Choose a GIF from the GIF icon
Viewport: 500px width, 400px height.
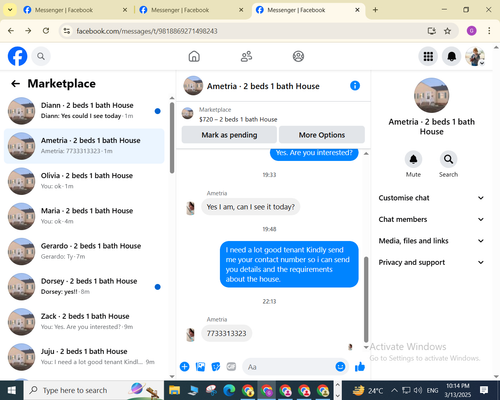[231, 367]
